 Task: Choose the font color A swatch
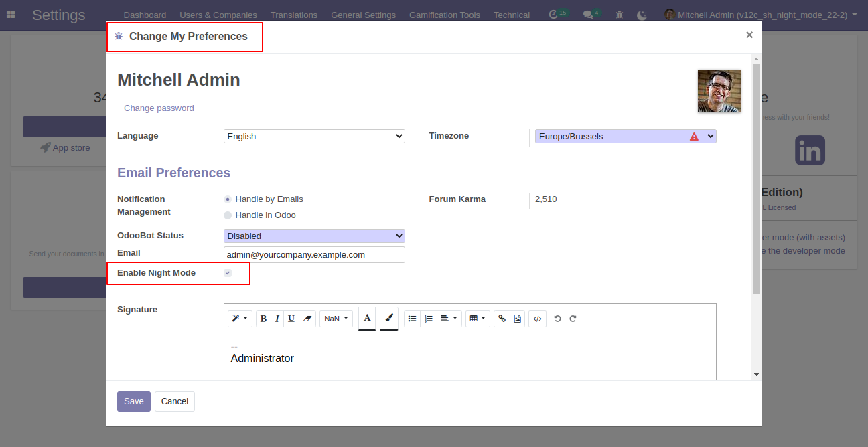tap(367, 319)
